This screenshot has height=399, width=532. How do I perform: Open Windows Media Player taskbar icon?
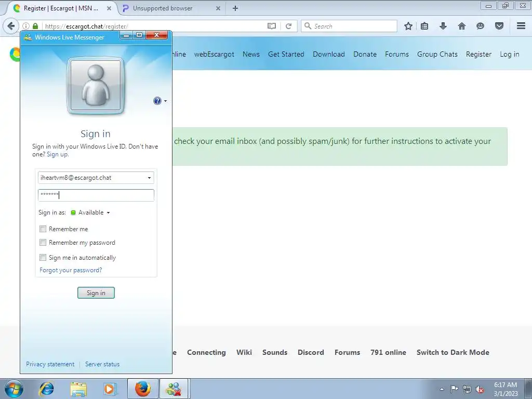click(x=109, y=389)
